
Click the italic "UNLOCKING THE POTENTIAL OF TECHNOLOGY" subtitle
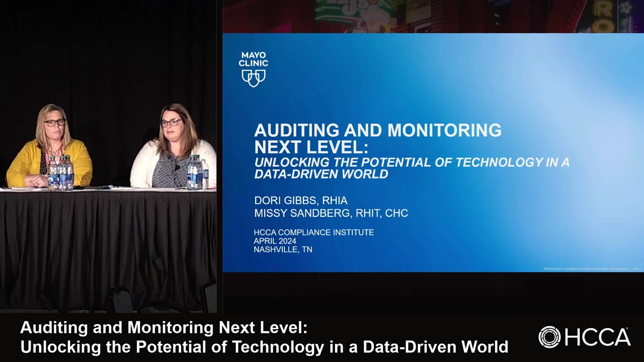pos(412,162)
